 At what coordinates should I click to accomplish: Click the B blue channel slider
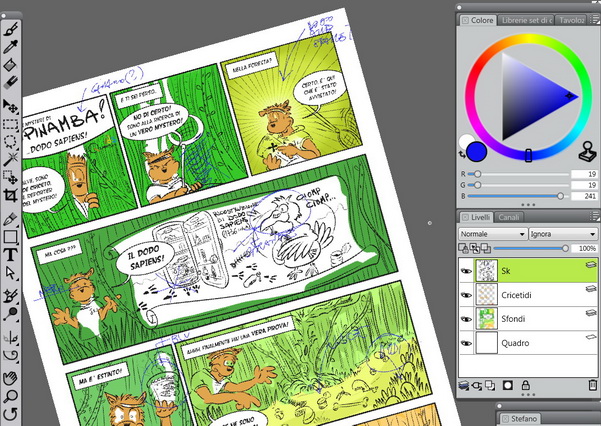[x=518, y=196]
